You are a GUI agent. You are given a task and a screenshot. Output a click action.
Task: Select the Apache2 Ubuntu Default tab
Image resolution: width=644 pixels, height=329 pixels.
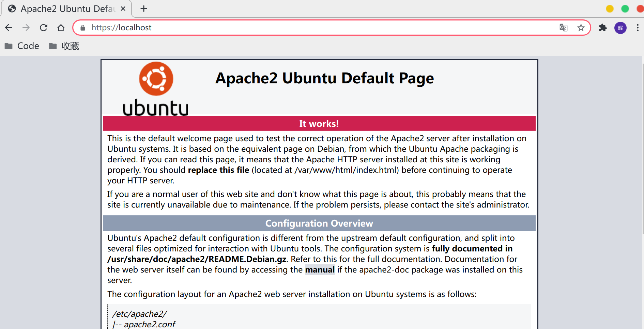tap(66, 9)
